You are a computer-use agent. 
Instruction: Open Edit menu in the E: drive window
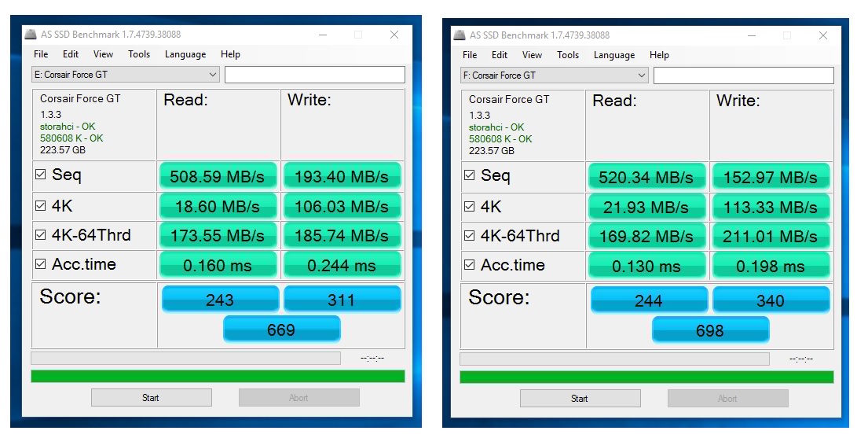70,53
